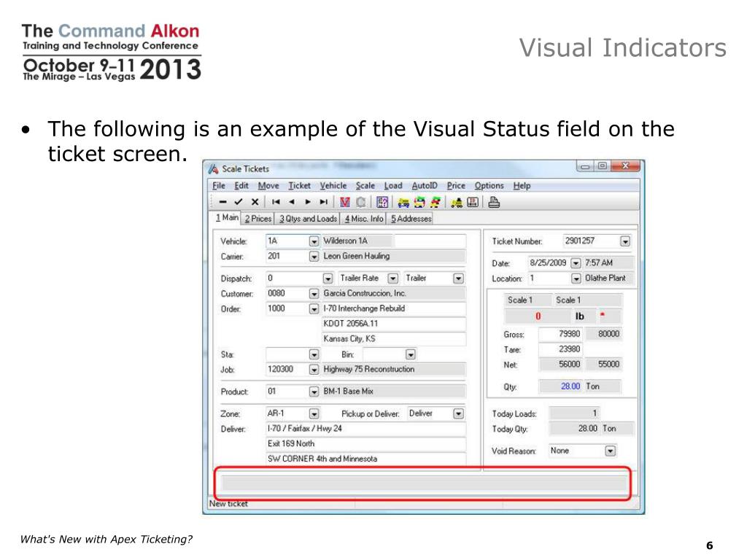Expand the Ticket Number dropdown
This screenshot has width=747, height=560.
(625, 241)
